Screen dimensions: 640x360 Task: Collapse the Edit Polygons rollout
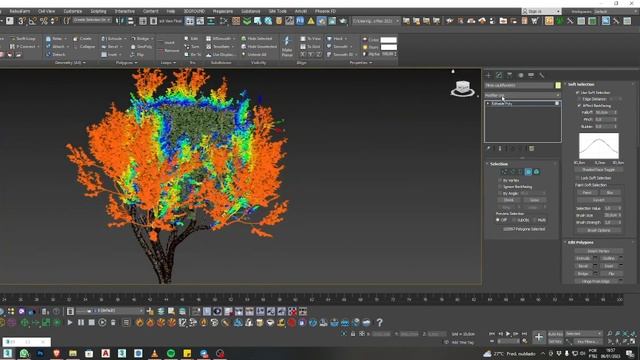(580, 242)
